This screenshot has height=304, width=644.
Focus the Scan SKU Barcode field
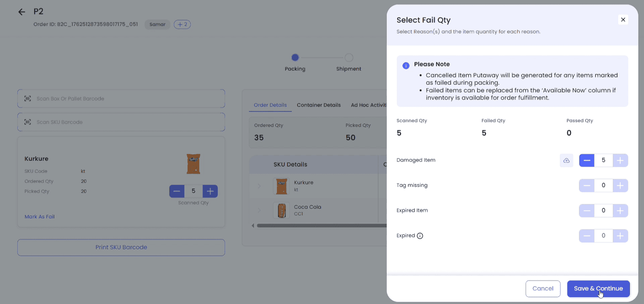tap(121, 122)
